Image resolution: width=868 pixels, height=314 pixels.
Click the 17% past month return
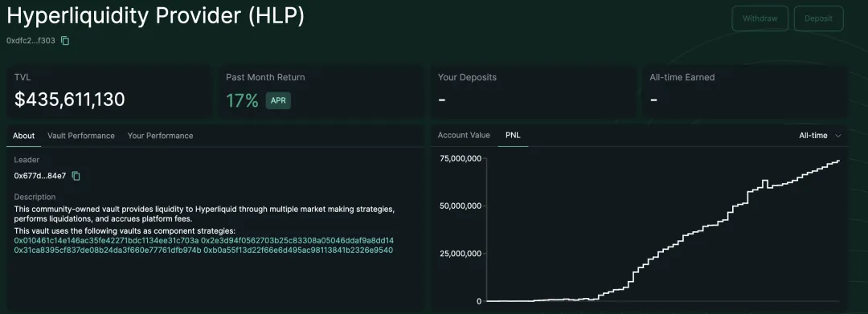pos(242,100)
